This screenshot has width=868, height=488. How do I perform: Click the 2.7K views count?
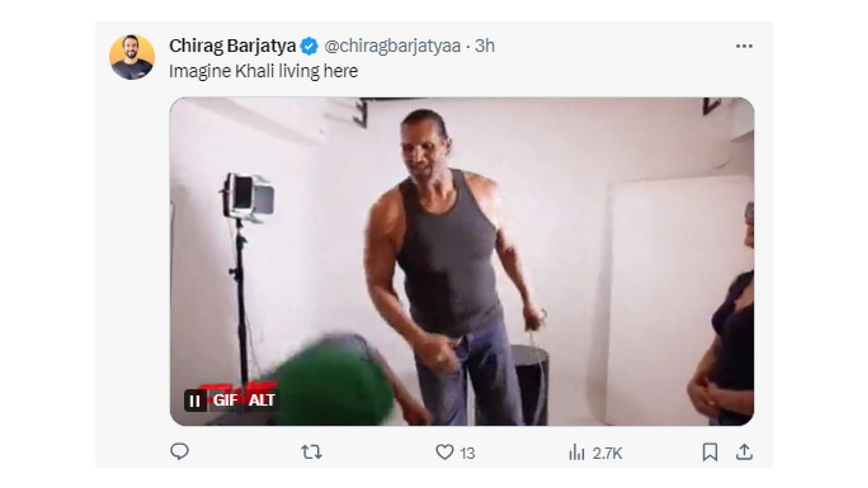pyautogui.click(x=608, y=453)
